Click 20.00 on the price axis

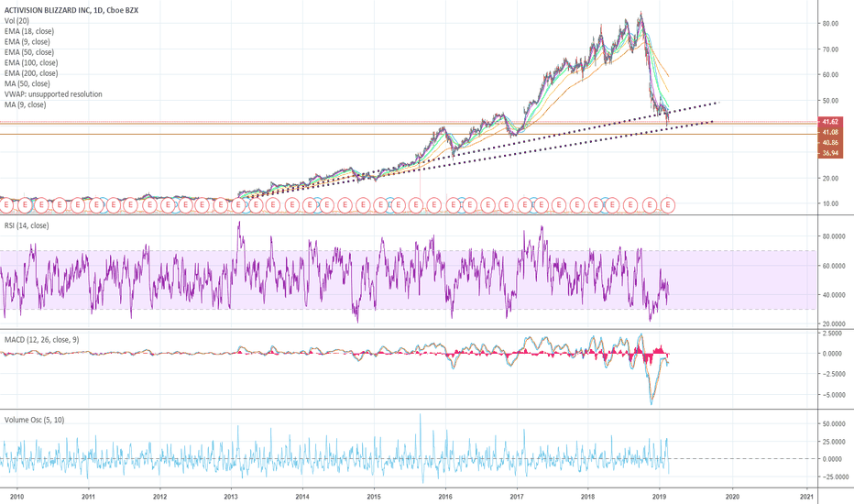tap(830, 178)
